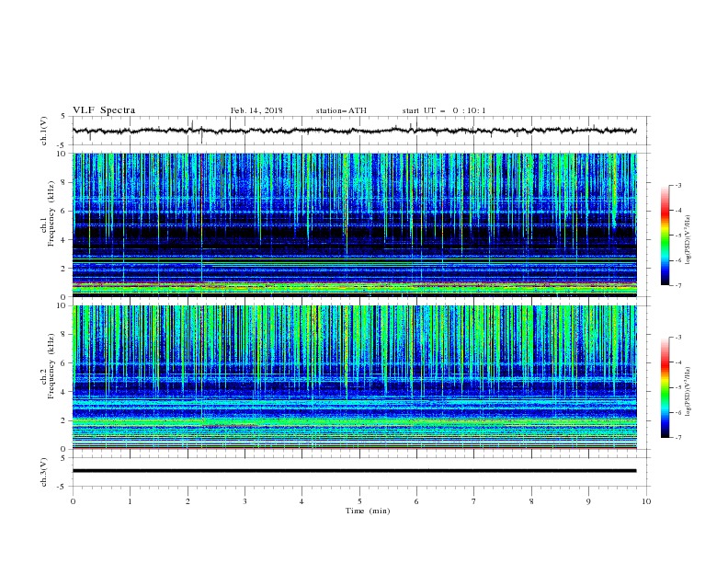The width and height of the screenshot is (728, 563).
Task: Select the "start UT = 0 : 10: 1" text
Action: 444,110
